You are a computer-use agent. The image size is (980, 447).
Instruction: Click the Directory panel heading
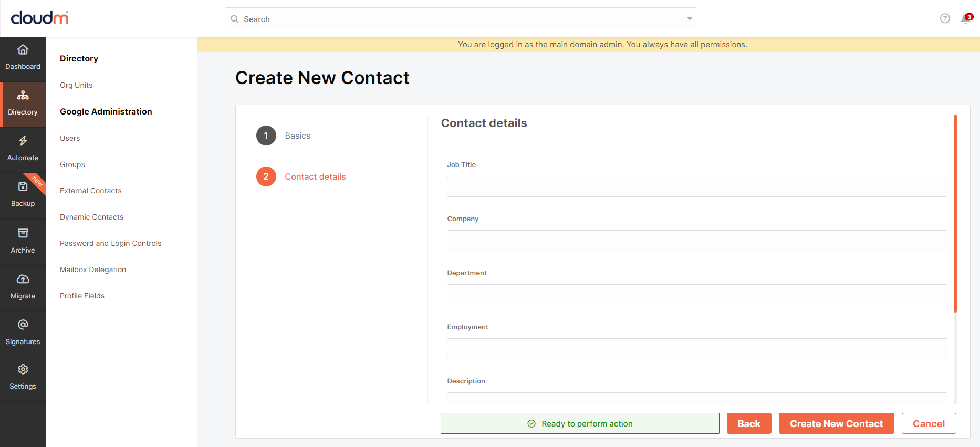pyautogui.click(x=79, y=58)
